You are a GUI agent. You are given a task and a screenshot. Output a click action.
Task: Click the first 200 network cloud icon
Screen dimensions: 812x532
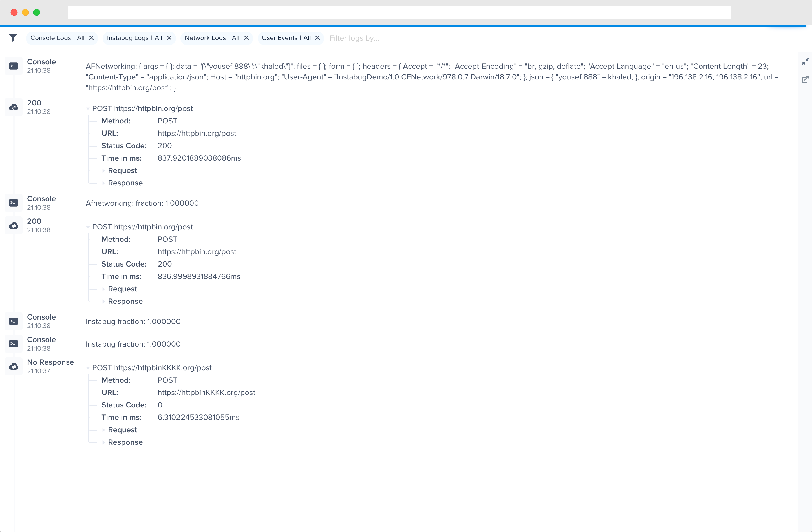coord(13,107)
